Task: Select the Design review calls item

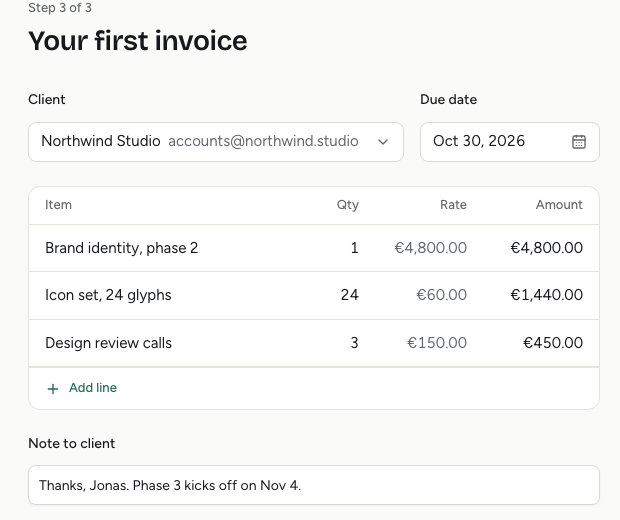Action: (108, 343)
